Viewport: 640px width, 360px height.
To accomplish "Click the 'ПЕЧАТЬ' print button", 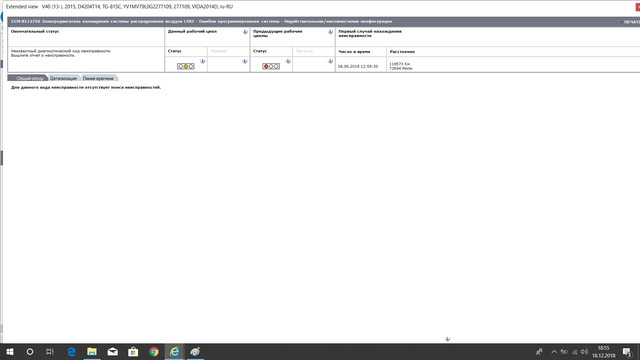I will 631,22.
